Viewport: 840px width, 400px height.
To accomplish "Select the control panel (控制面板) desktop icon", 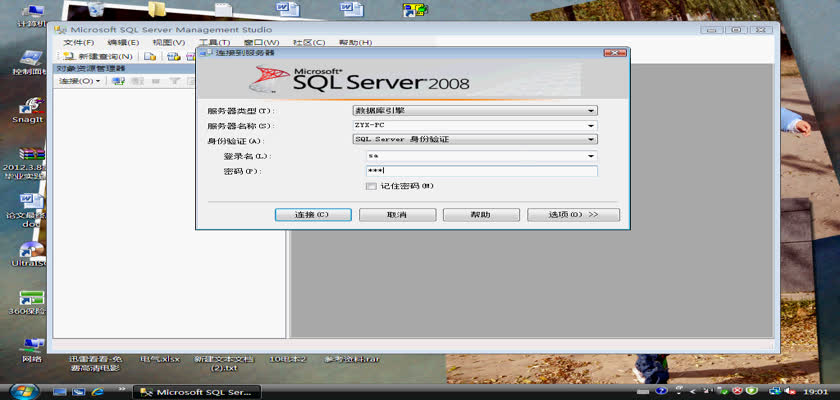I will click(29, 63).
